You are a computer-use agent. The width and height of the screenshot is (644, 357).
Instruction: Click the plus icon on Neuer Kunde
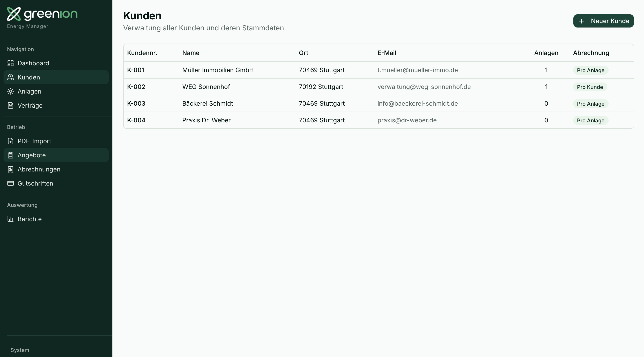pos(582,21)
